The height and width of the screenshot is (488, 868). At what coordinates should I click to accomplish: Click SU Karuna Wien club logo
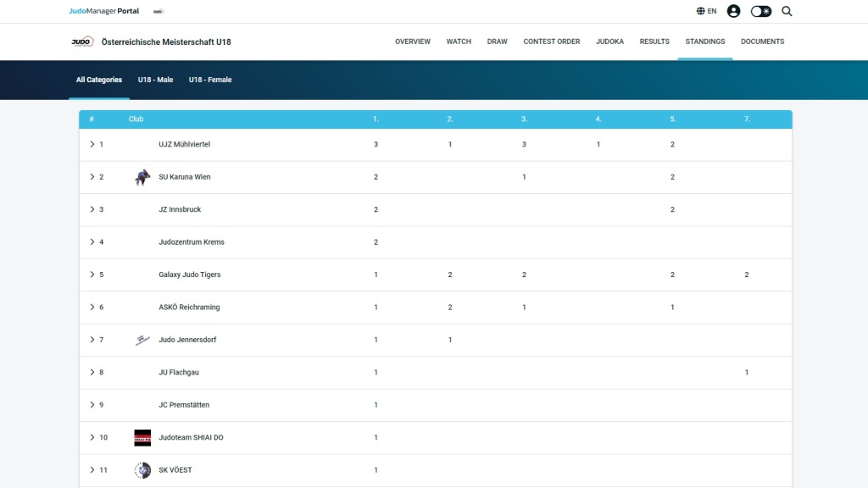click(142, 177)
